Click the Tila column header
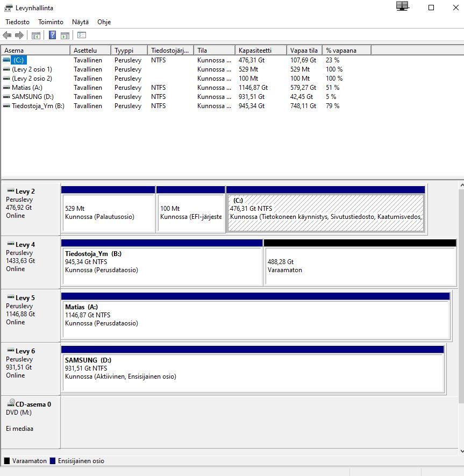464x476 pixels. point(215,51)
